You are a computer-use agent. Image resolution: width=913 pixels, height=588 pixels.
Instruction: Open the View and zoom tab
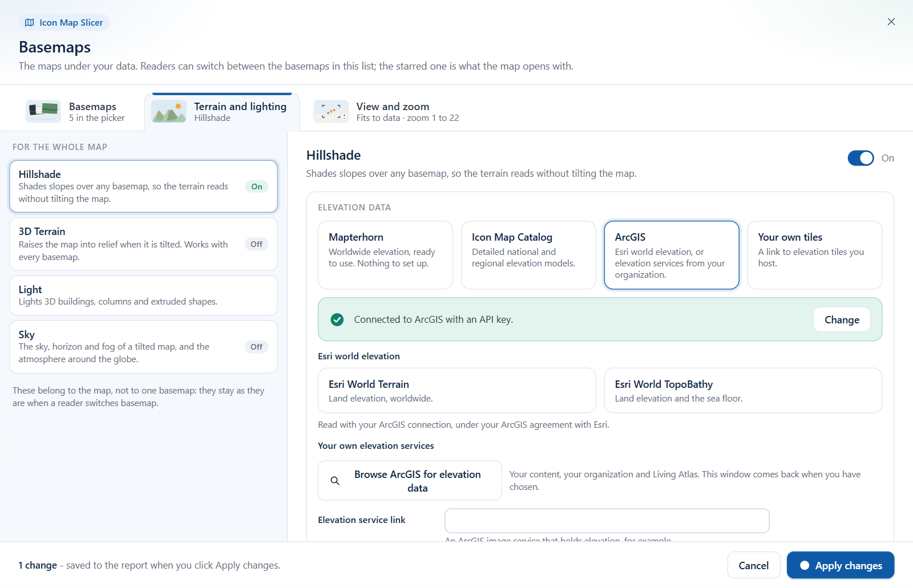click(x=387, y=112)
